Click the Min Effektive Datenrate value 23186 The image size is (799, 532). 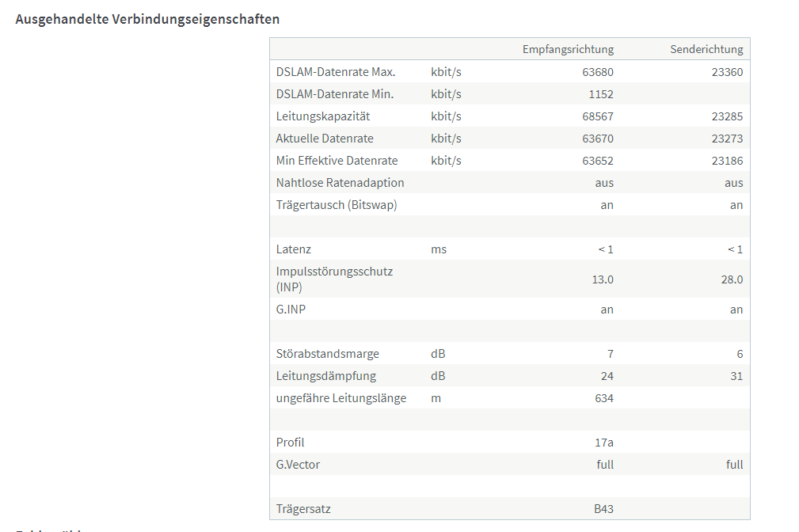(x=727, y=161)
